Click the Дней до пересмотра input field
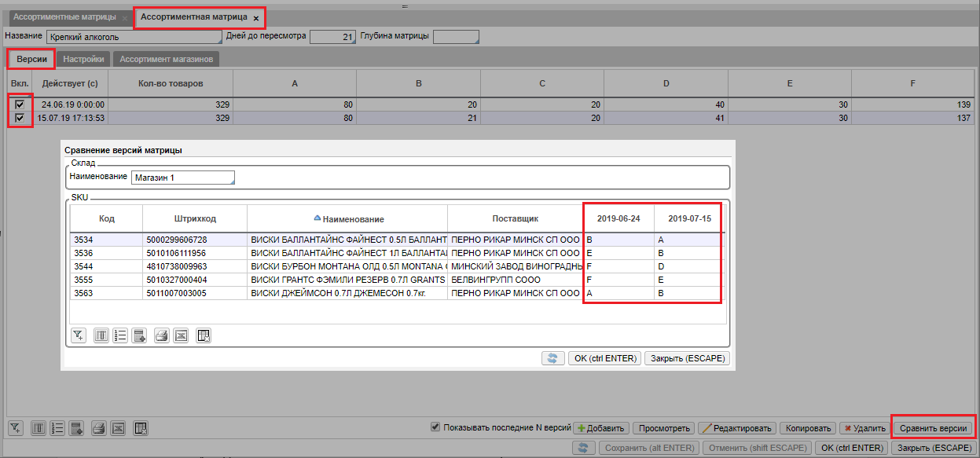 332,36
